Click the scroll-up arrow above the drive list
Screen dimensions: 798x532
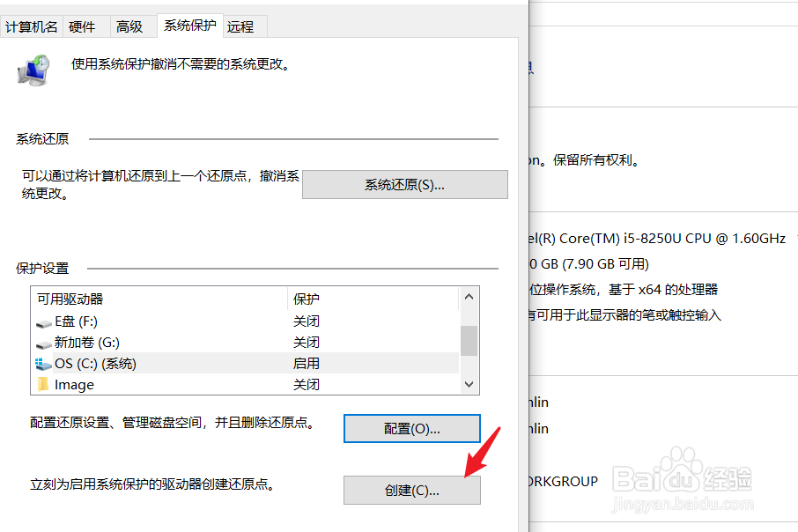coord(469,297)
